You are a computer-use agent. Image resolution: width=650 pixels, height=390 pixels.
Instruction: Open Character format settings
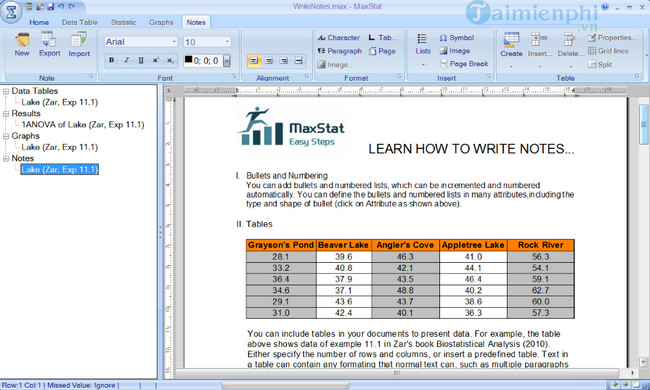pos(339,38)
